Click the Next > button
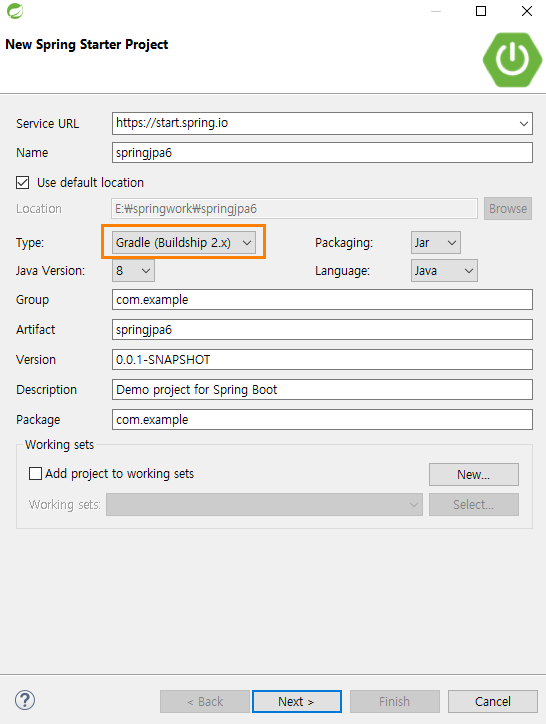This screenshot has height=724, width=546. coord(297,701)
